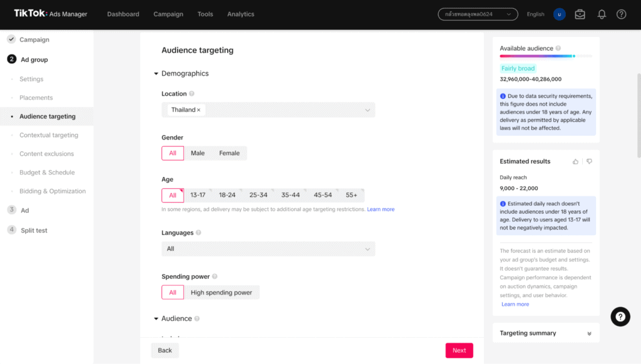This screenshot has width=641, height=364.
Task: Click the Next button
Action: [459, 350]
